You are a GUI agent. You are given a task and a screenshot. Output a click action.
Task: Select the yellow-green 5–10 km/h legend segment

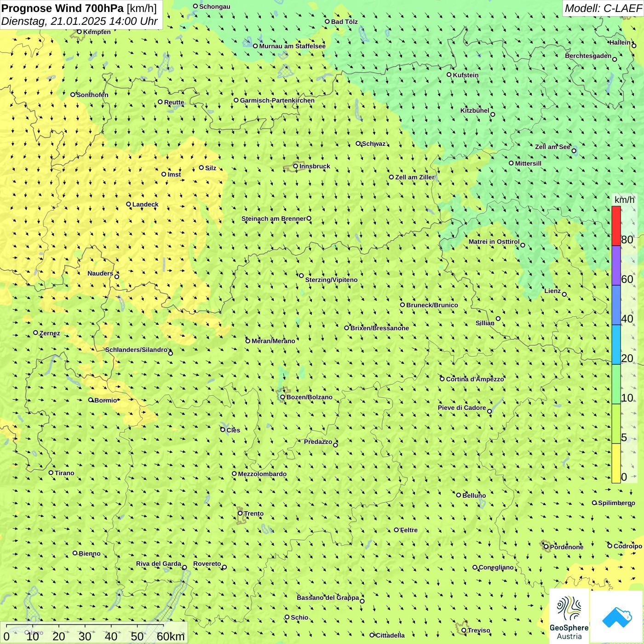(616, 424)
